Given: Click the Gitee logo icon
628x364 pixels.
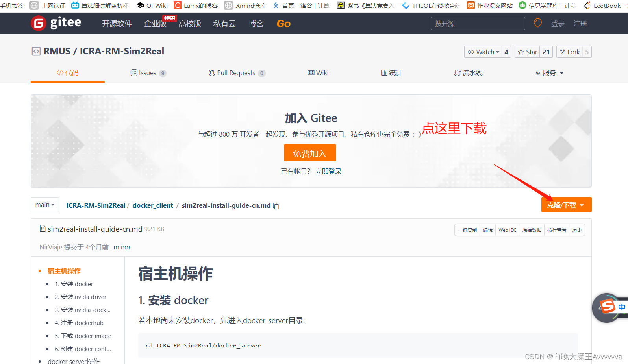Looking at the screenshot, I should pyautogui.click(x=38, y=23).
